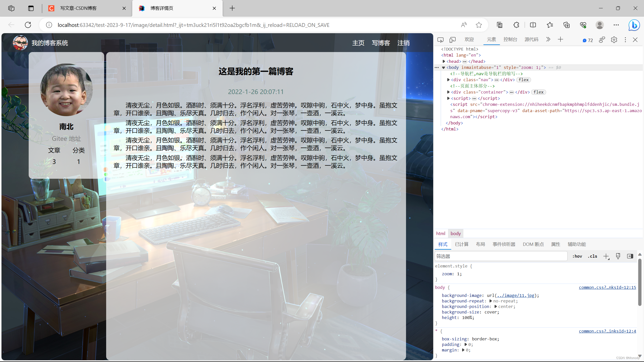Open a new browser tab
The width and height of the screenshot is (644, 362).
pyautogui.click(x=232, y=8)
